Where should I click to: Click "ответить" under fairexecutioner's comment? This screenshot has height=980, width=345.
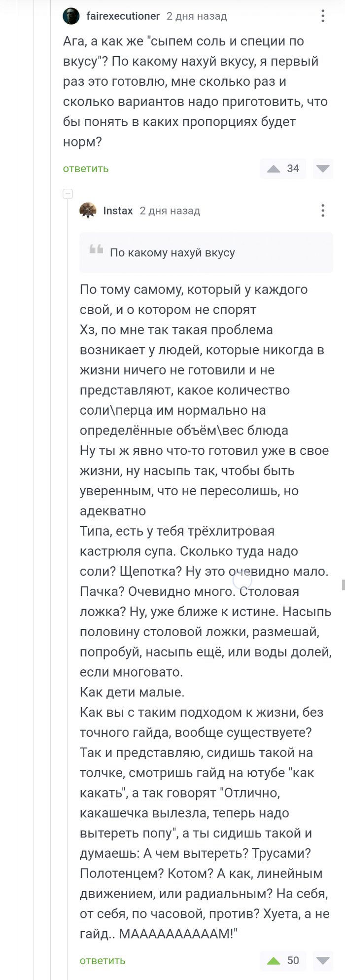[86, 169]
